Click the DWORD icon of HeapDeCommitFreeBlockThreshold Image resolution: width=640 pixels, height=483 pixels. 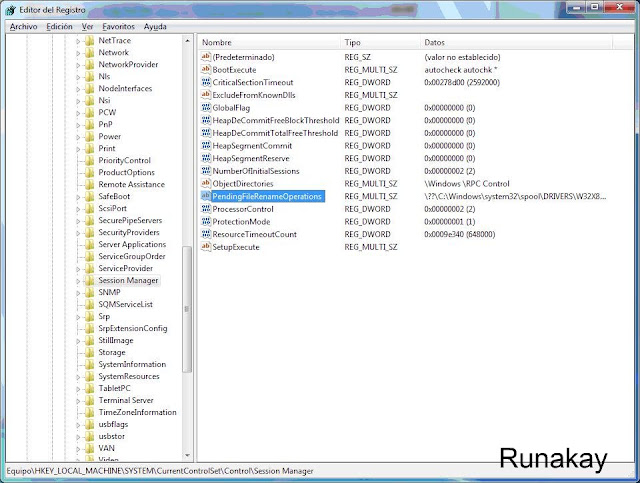[x=206, y=120]
